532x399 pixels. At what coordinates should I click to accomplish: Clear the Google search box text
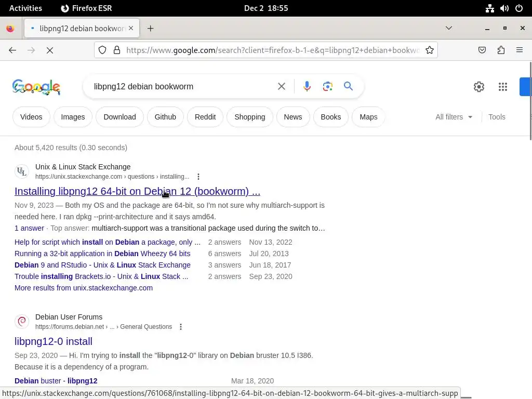click(281, 87)
